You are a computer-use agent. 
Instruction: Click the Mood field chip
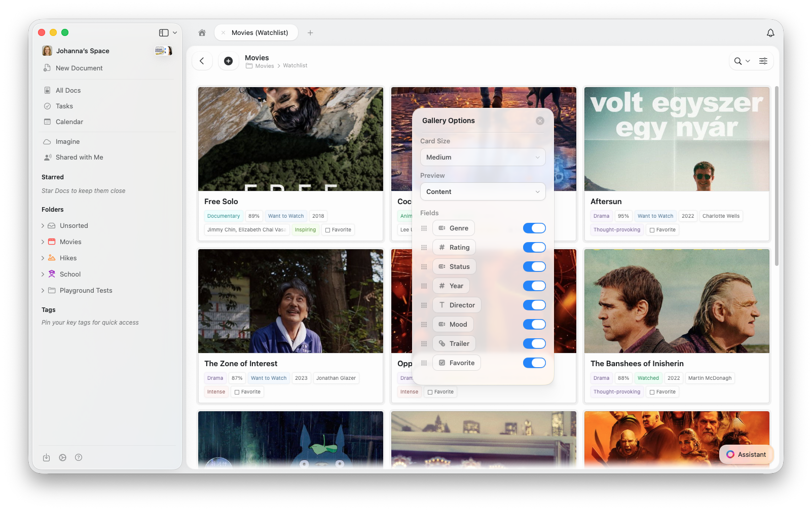click(x=453, y=325)
